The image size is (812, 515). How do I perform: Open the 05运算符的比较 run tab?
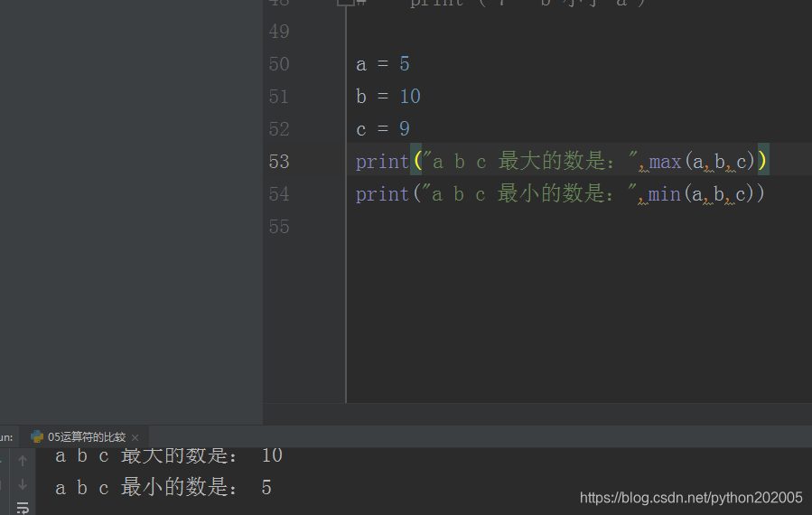(86, 436)
